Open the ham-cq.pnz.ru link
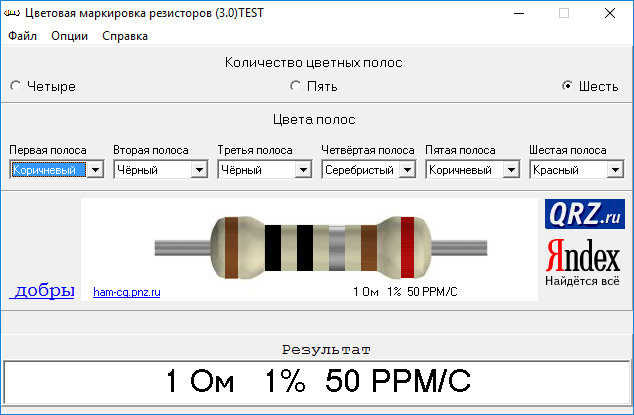Image resolution: width=634 pixels, height=415 pixels. tap(127, 292)
